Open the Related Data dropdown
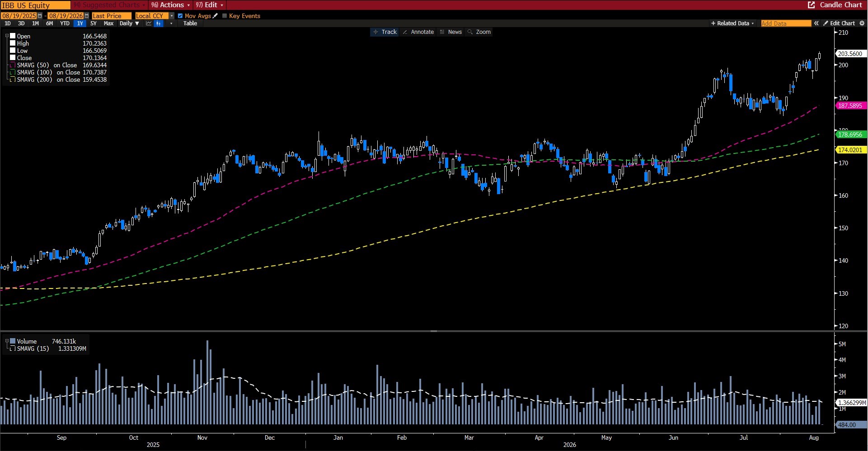Screen dimensions: 868x451 (x=732, y=23)
